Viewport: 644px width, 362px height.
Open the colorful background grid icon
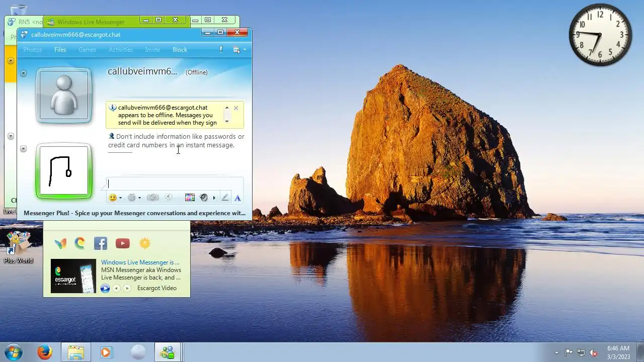[190, 198]
